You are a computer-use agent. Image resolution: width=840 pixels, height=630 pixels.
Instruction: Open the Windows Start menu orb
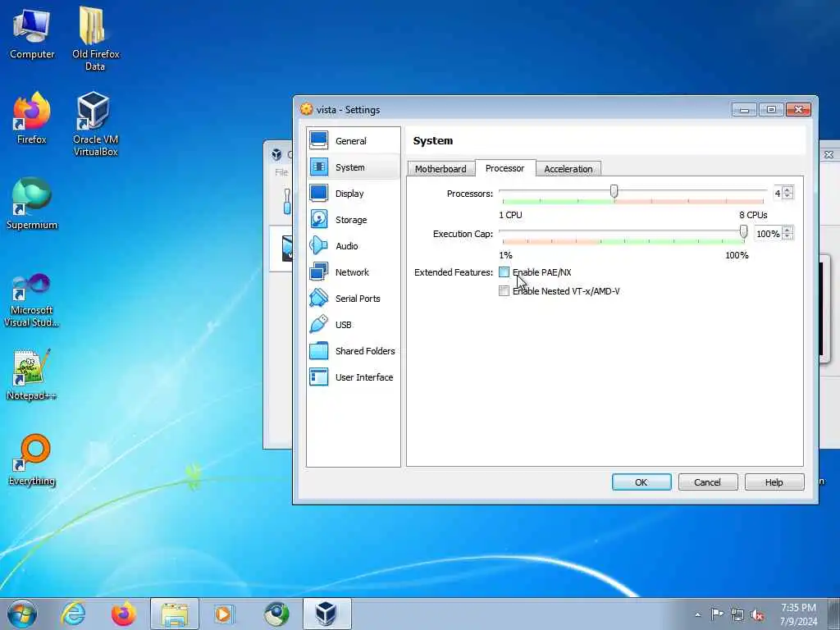(x=22, y=614)
